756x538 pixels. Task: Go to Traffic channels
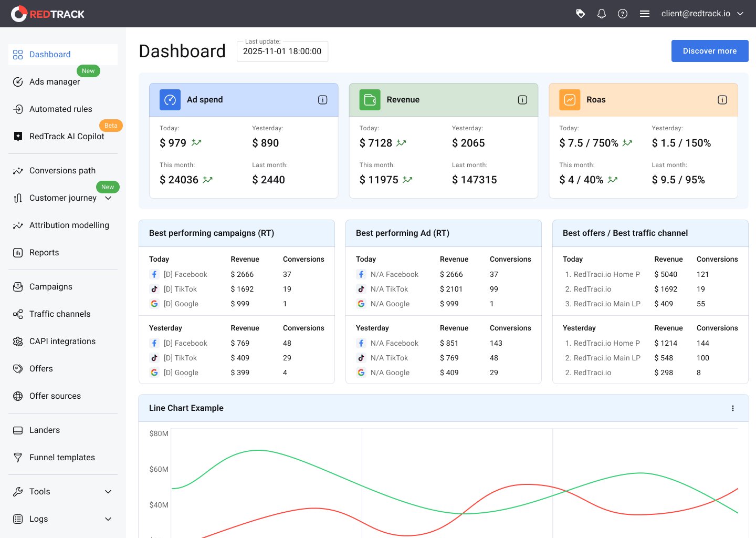tap(63, 314)
